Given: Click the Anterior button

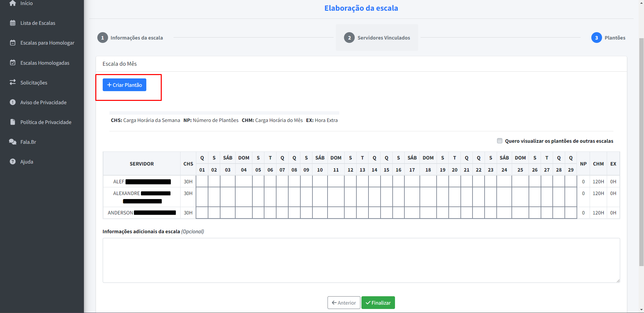Looking at the screenshot, I should click(x=344, y=303).
